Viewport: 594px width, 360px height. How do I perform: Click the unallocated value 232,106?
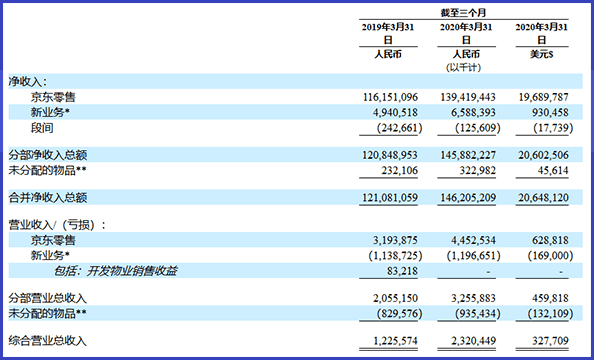point(400,171)
